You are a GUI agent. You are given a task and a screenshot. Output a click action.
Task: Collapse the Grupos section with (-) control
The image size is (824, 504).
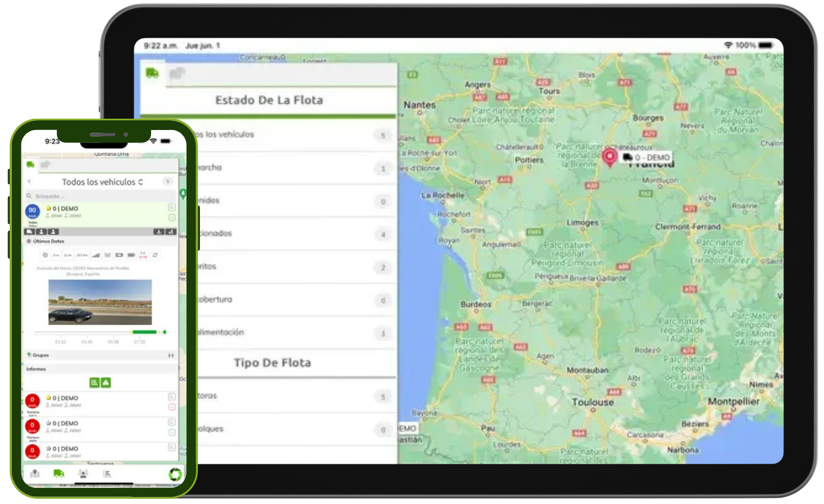point(171,355)
